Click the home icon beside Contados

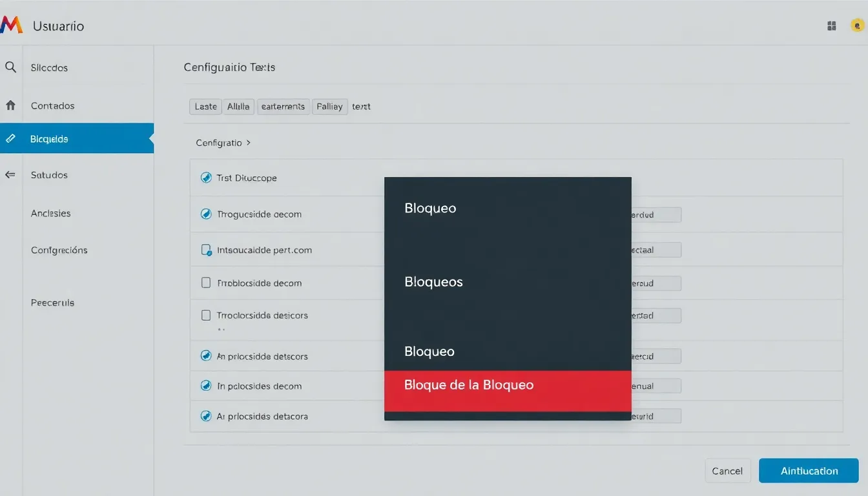pyautogui.click(x=10, y=105)
